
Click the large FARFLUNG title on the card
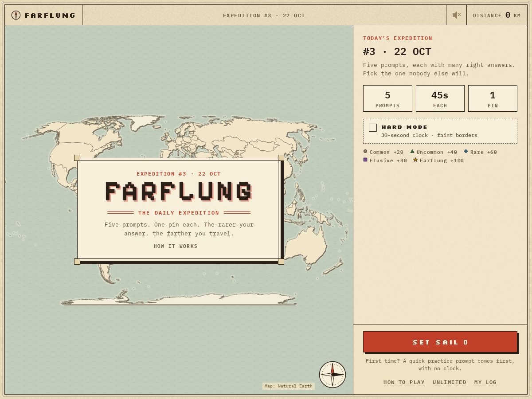pos(179,192)
